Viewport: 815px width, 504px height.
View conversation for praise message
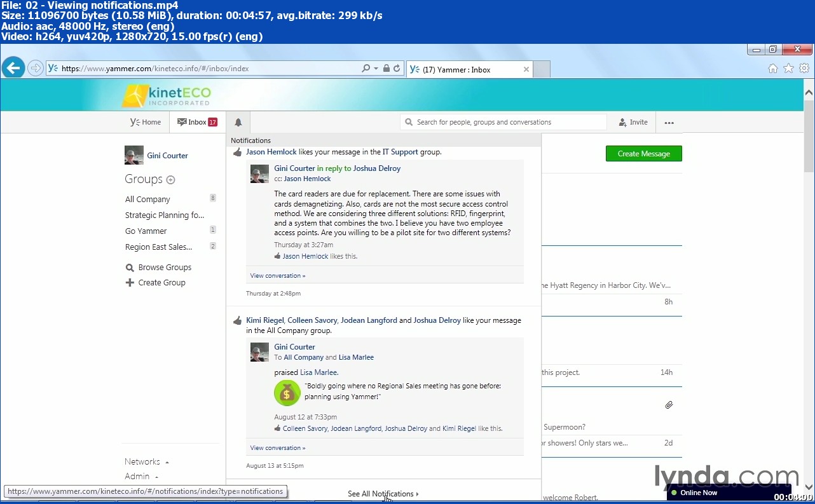(x=278, y=448)
